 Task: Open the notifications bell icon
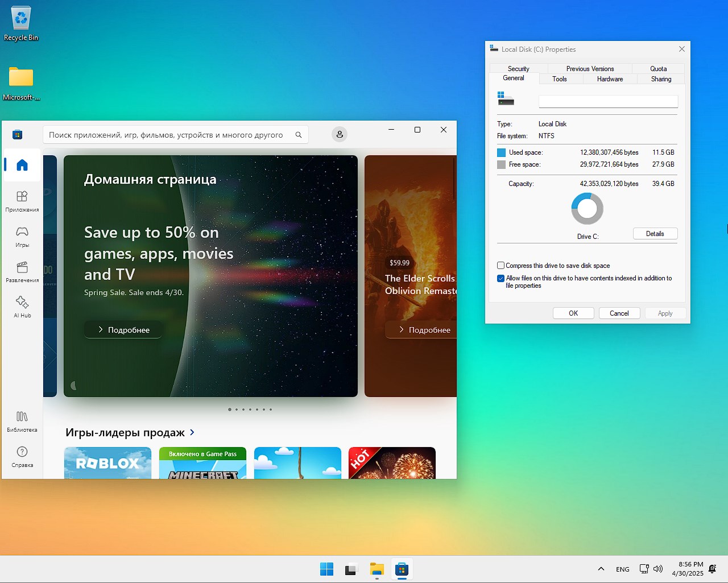coord(713,569)
